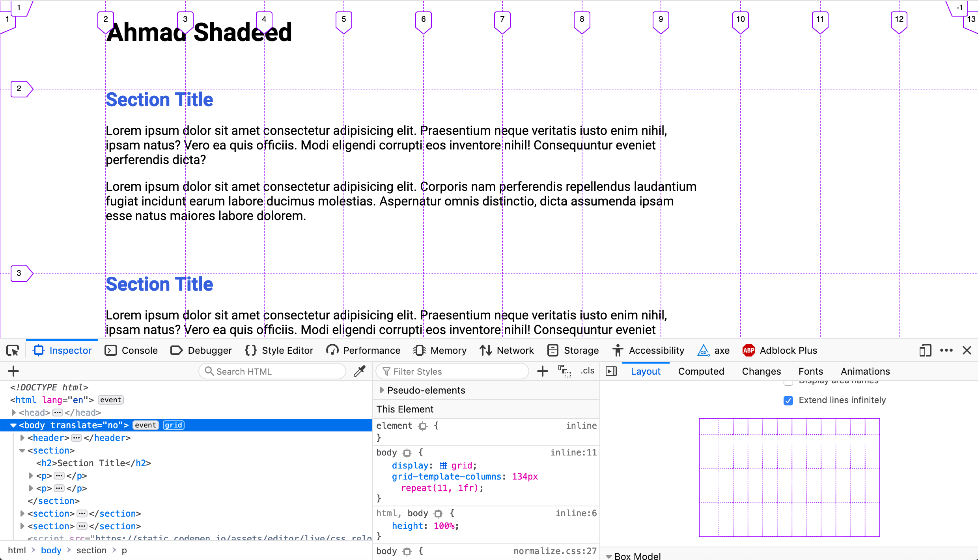The image size is (978, 560).
Task: Open the Computed styles tab
Action: click(701, 371)
